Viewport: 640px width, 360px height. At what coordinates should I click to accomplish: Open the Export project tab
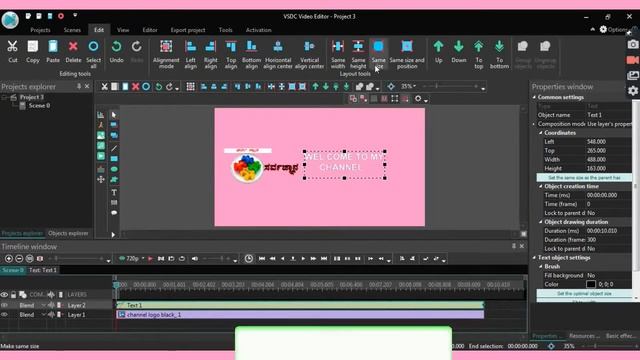pos(188,30)
